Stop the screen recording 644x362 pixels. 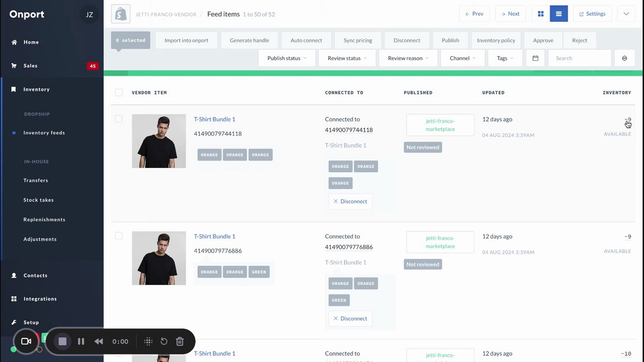coord(62,341)
